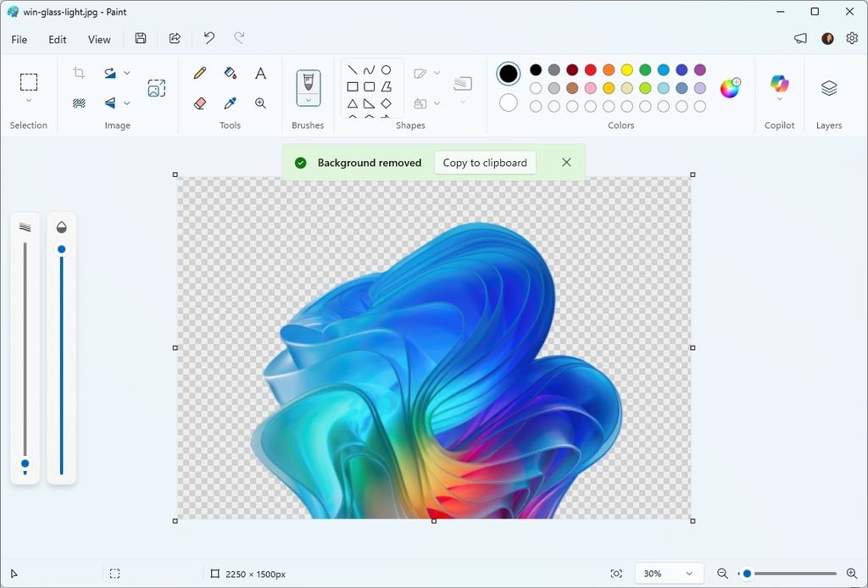The height and width of the screenshot is (588, 868).
Task: Open the Layers panel
Action: point(828,87)
